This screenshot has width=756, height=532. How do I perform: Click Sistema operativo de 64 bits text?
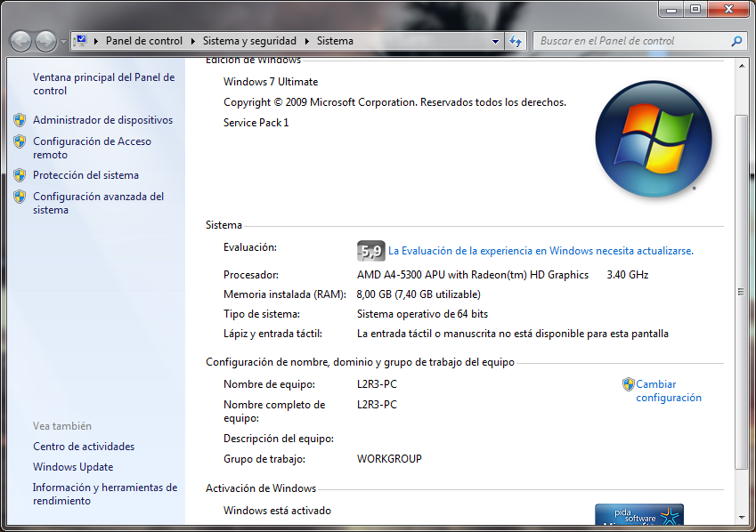coord(422,314)
